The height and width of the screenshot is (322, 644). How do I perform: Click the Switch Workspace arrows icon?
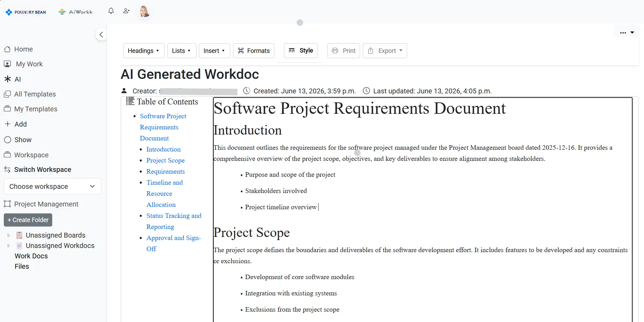pyautogui.click(x=7, y=169)
